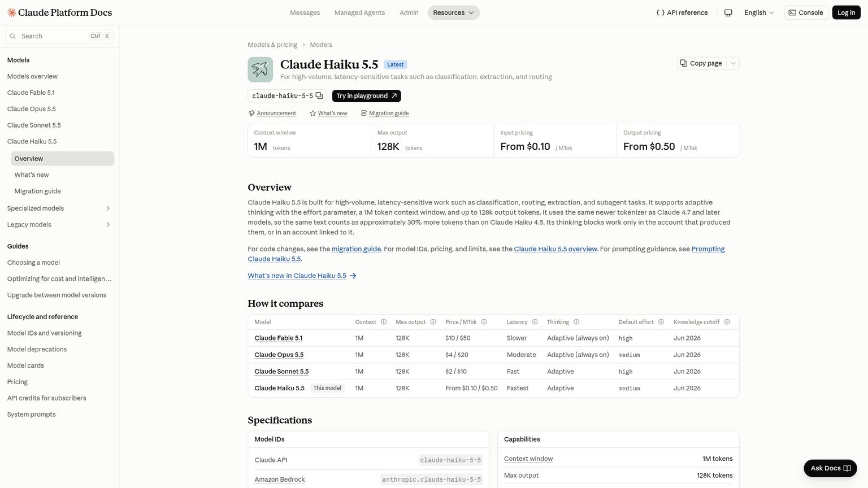868x488 pixels.
Task: Expand Legacy models in sidebar
Action: click(x=108, y=225)
